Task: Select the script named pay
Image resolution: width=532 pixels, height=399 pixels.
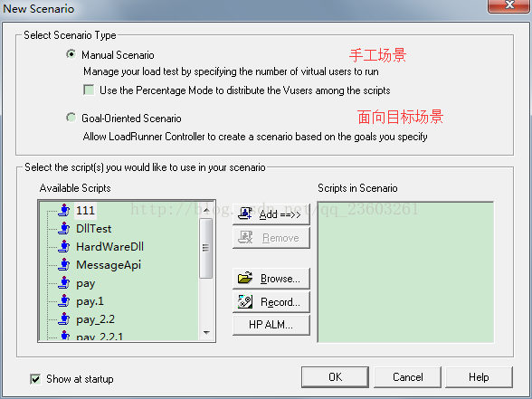Action: tap(85, 283)
